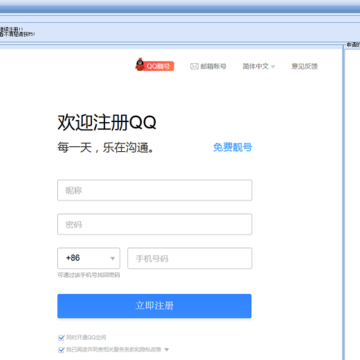Open the +86 country code dropdown

(89, 258)
